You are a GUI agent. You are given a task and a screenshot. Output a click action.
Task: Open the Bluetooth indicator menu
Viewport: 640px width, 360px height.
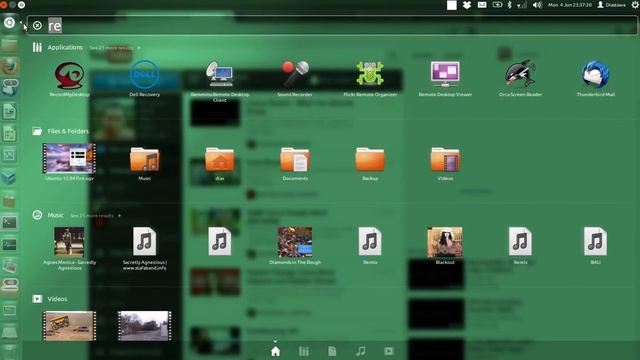[509, 5]
